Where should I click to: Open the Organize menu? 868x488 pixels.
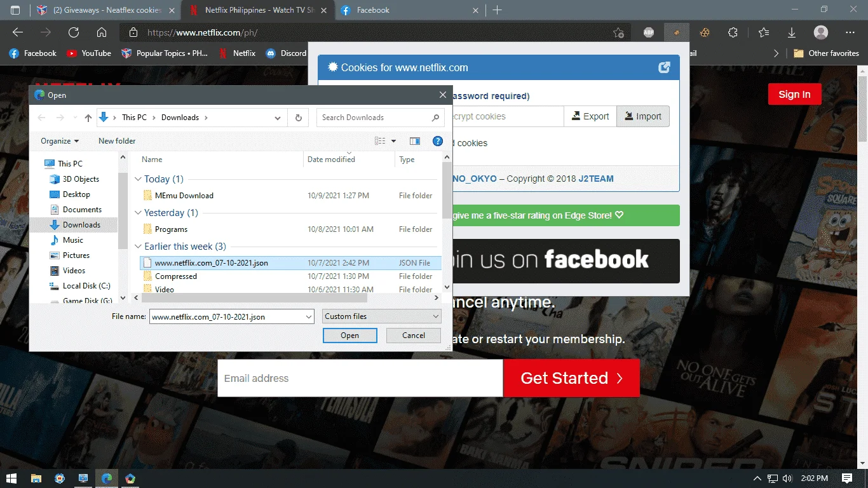tap(60, 141)
